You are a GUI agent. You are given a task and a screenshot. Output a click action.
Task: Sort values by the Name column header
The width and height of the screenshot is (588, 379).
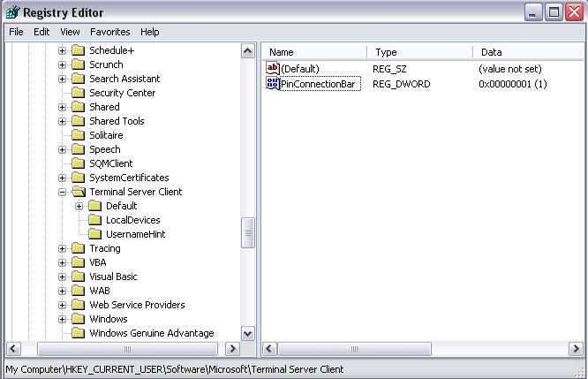click(x=314, y=52)
